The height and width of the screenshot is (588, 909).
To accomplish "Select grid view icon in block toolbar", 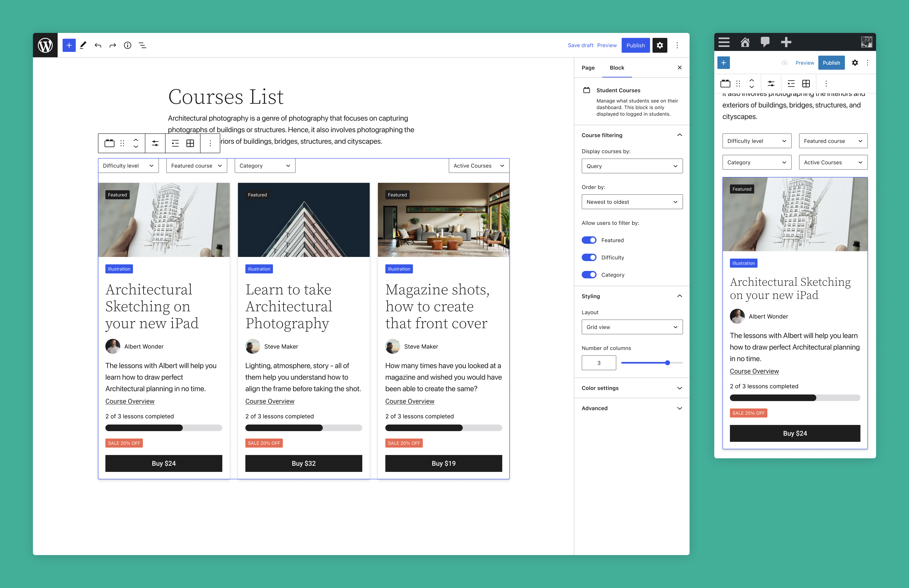I will (x=190, y=143).
